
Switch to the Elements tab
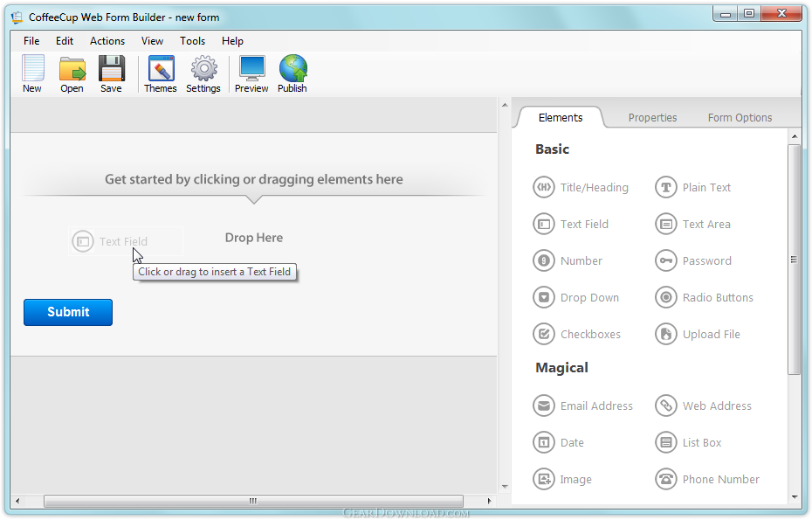pos(561,118)
